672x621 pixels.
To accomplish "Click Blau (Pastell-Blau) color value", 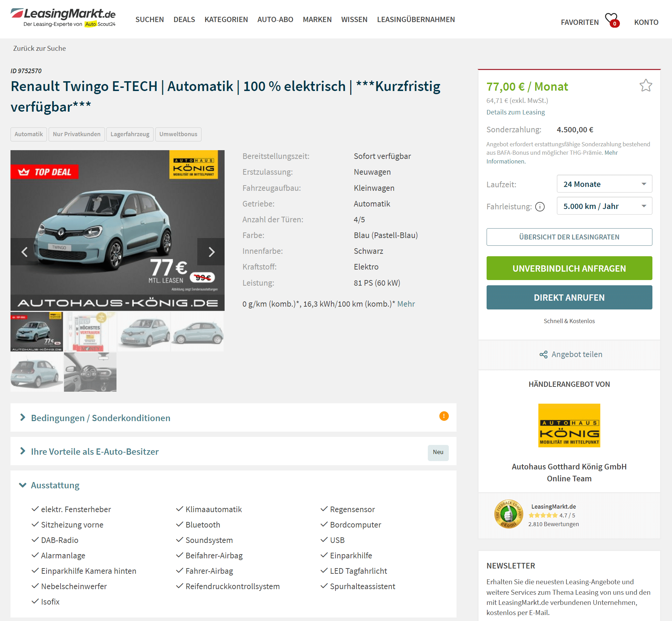I will (386, 235).
